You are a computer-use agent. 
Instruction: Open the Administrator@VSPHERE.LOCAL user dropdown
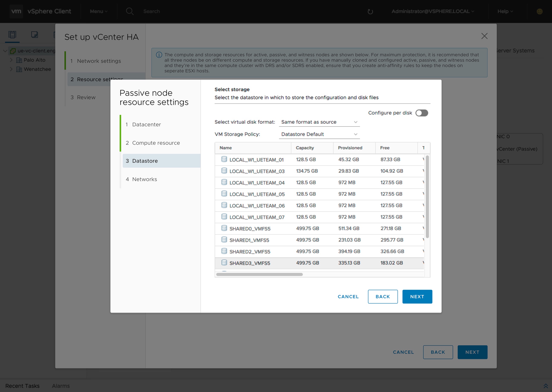(x=433, y=11)
